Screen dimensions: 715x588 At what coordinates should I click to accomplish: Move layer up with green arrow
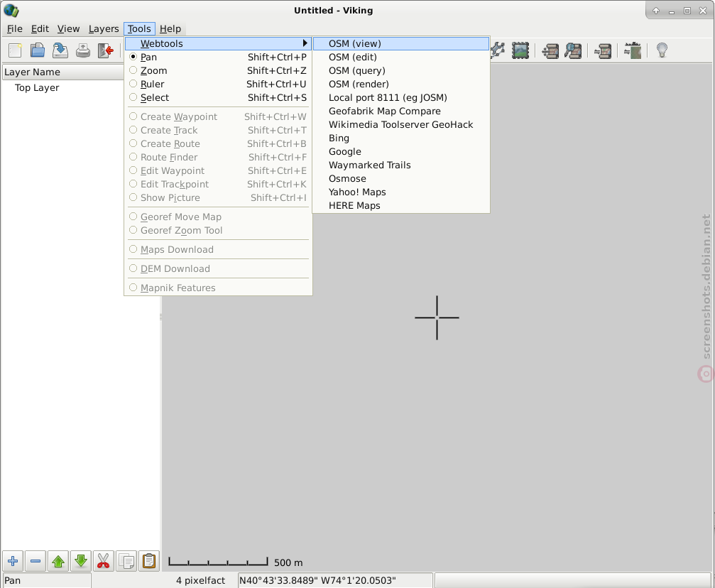click(x=58, y=561)
